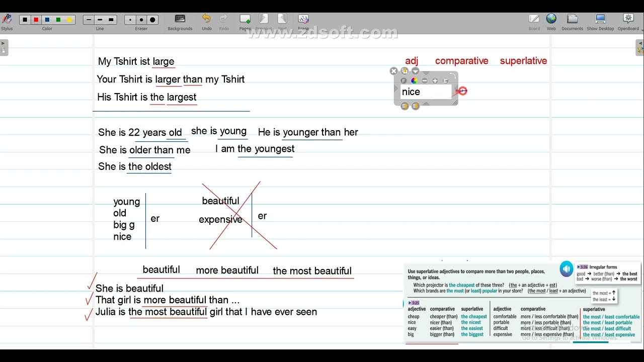Delete the 'nice' text box
This screenshot has height=362, width=644.
(394, 71)
